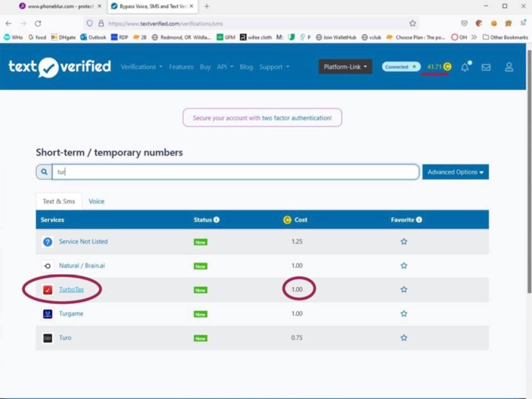Viewport: 532px width, 399px height.
Task: Click the Service Not Listed question mark icon
Action: [x=47, y=242]
